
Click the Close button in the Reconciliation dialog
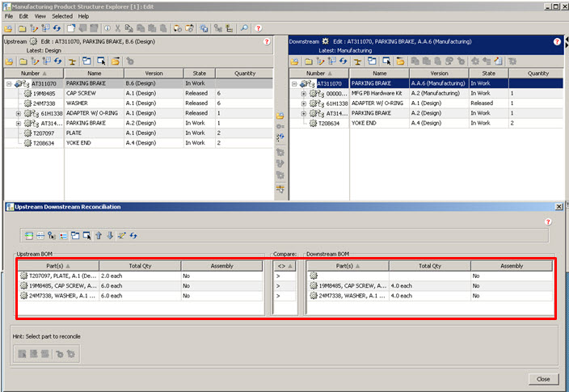pyautogui.click(x=543, y=379)
